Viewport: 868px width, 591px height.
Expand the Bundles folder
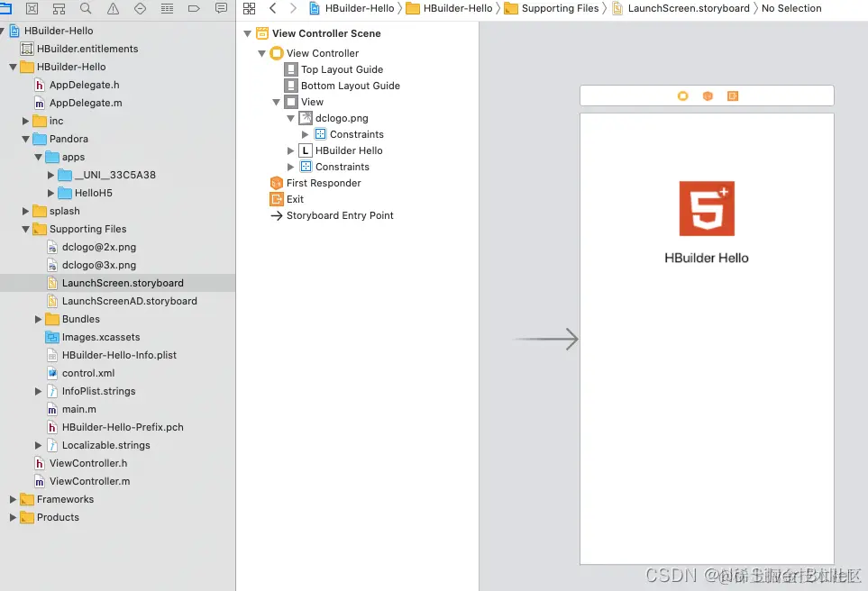coord(38,319)
